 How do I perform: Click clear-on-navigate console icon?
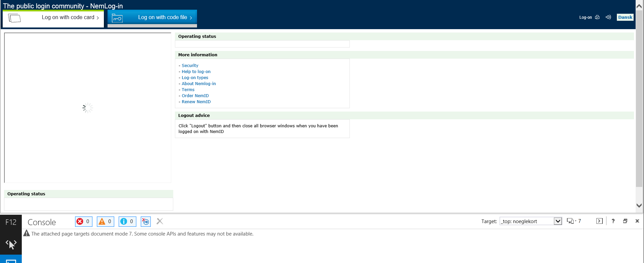[x=145, y=221]
